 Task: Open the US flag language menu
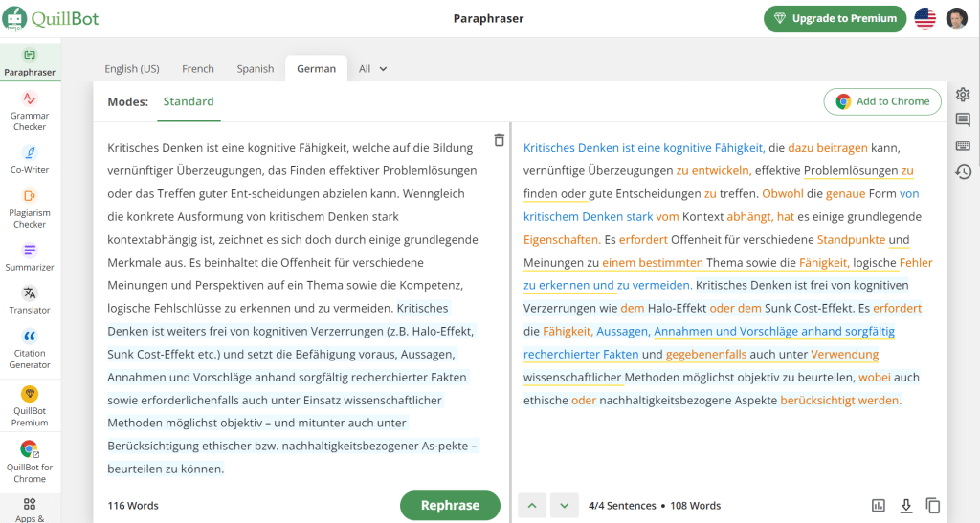point(924,18)
